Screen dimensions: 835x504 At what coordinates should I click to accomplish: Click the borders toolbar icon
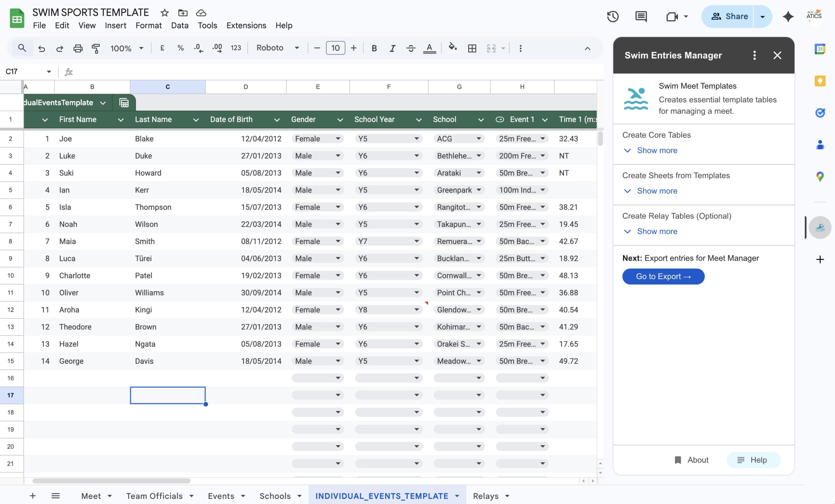pos(472,48)
